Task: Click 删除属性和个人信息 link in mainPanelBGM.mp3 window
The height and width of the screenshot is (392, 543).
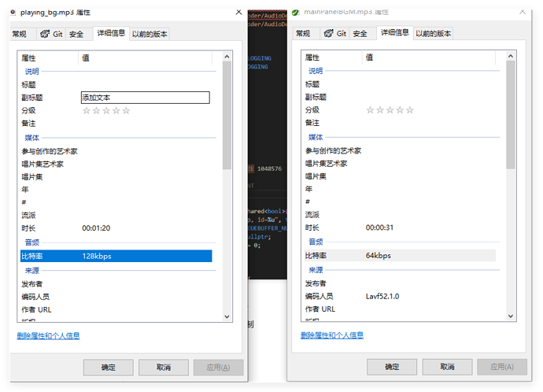Action: (x=332, y=335)
